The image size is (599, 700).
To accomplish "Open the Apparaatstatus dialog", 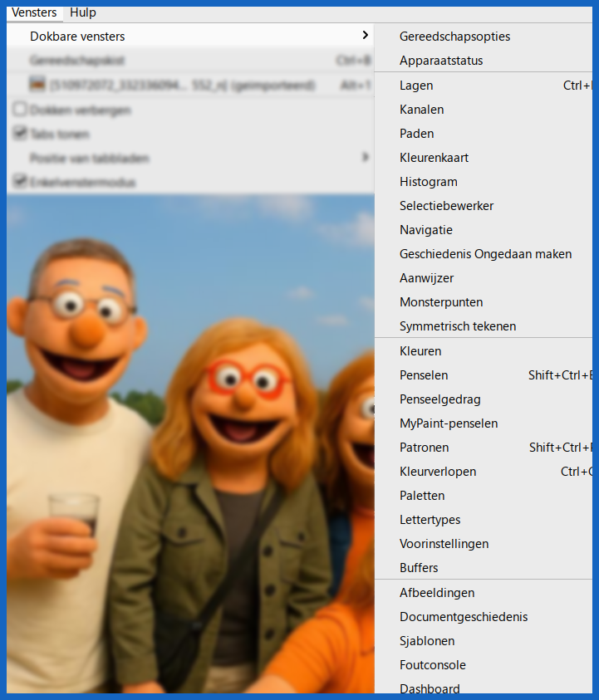I will 484,61.
